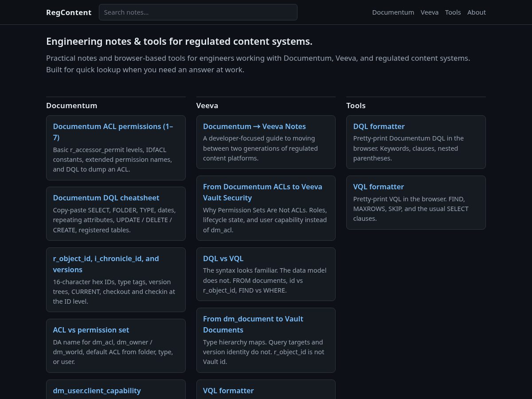Viewport: 532px width, 399px height.
Task: Open the Documentum nav menu item
Action: [x=393, y=12]
